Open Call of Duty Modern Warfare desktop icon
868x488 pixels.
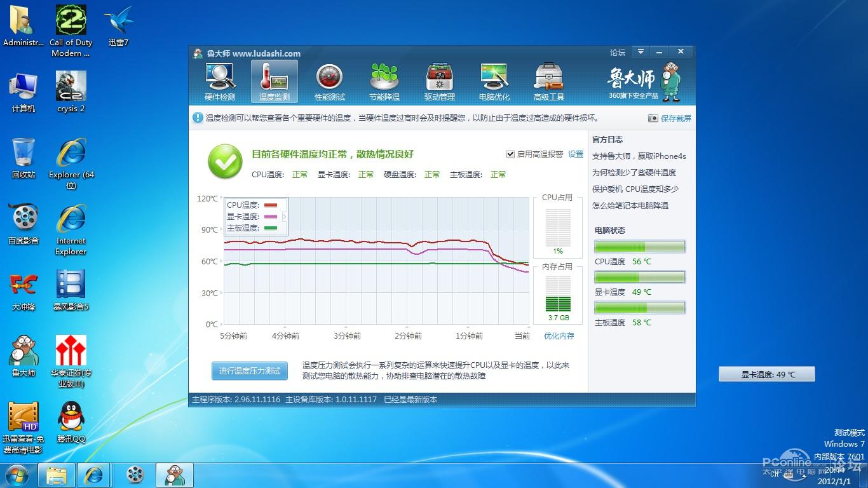click(x=71, y=31)
